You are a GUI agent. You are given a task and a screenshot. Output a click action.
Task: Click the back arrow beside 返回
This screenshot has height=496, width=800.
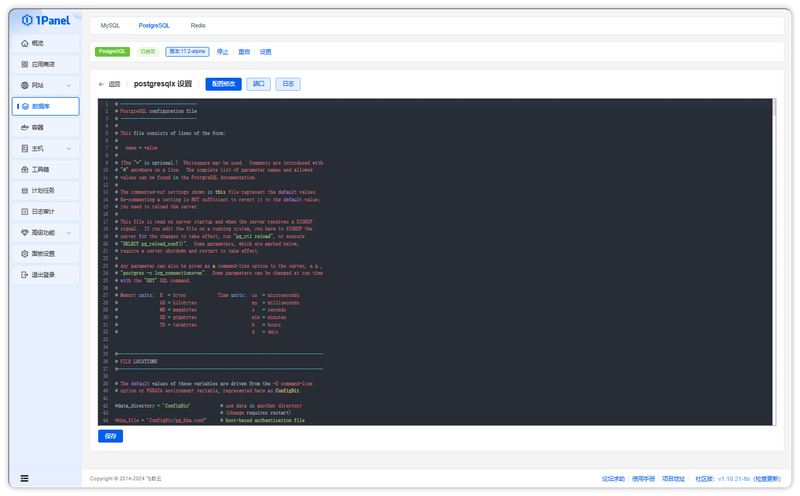point(102,84)
